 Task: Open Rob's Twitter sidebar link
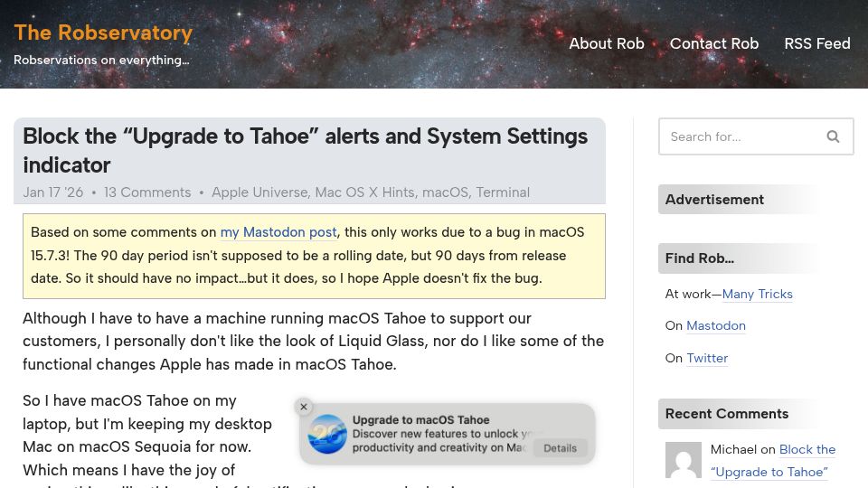point(707,359)
